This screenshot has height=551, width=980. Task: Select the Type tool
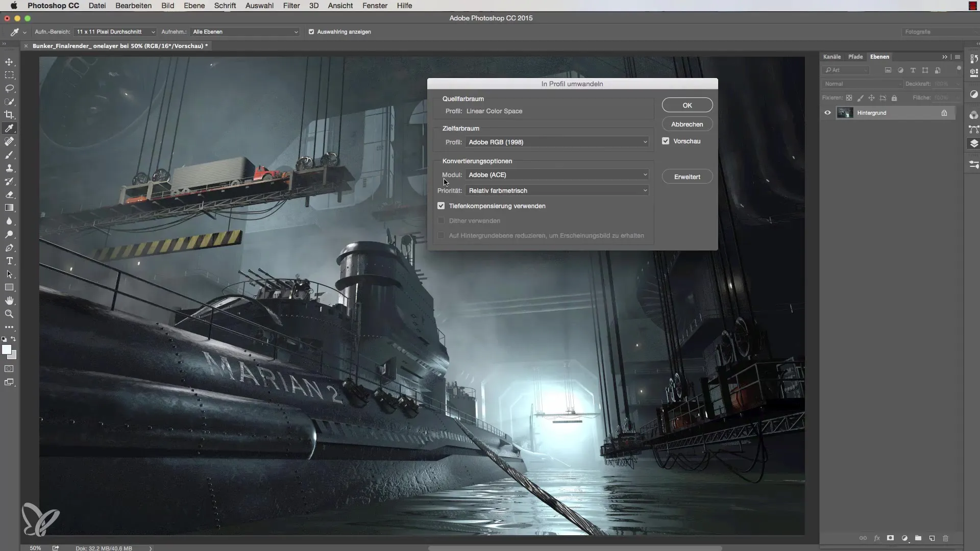(9, 261)
